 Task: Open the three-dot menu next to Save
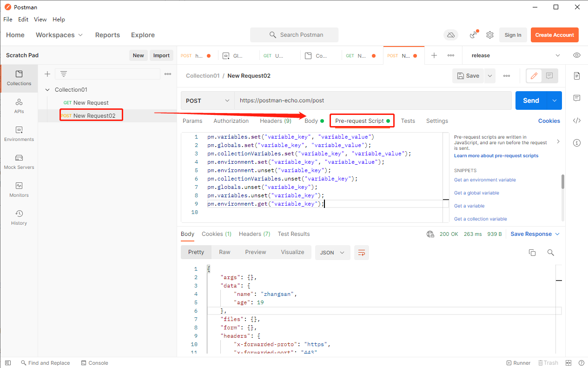[x=507, y=76]
